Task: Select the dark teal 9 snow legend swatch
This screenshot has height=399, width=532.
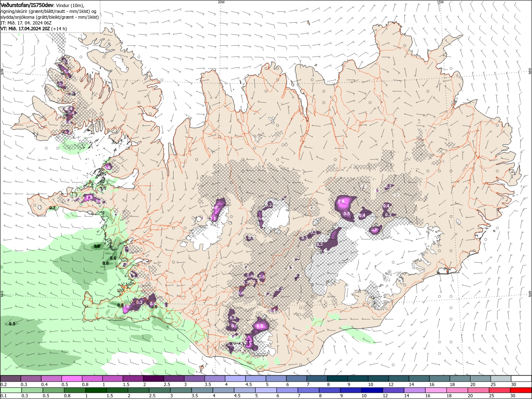Action: (x=358, y=379)
